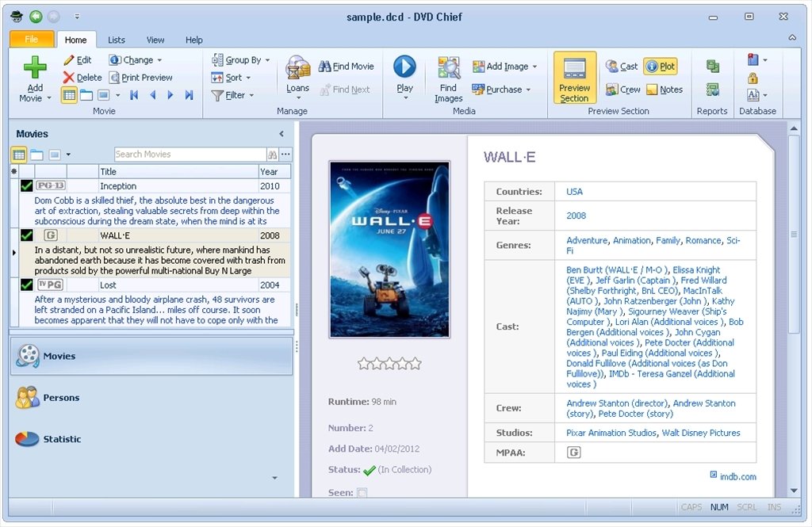Switch to folder view in ribbon

(x=86, y=95)
